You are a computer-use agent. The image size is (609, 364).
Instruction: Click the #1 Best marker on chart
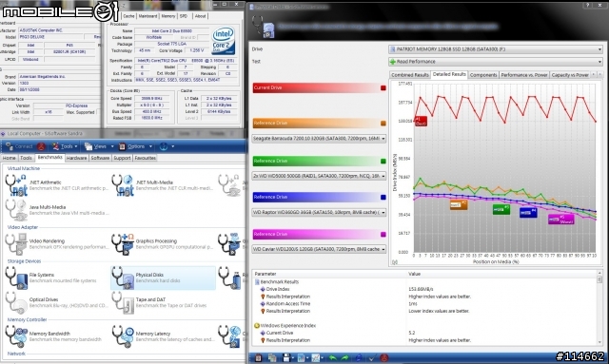(421, 121)
